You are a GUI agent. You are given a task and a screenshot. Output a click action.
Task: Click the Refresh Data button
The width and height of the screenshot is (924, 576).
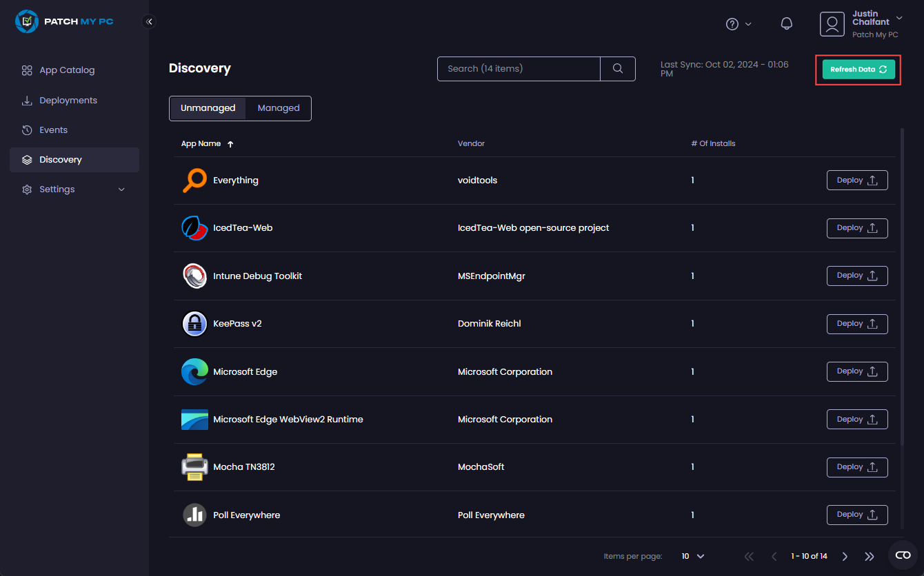tap(858, 70)
